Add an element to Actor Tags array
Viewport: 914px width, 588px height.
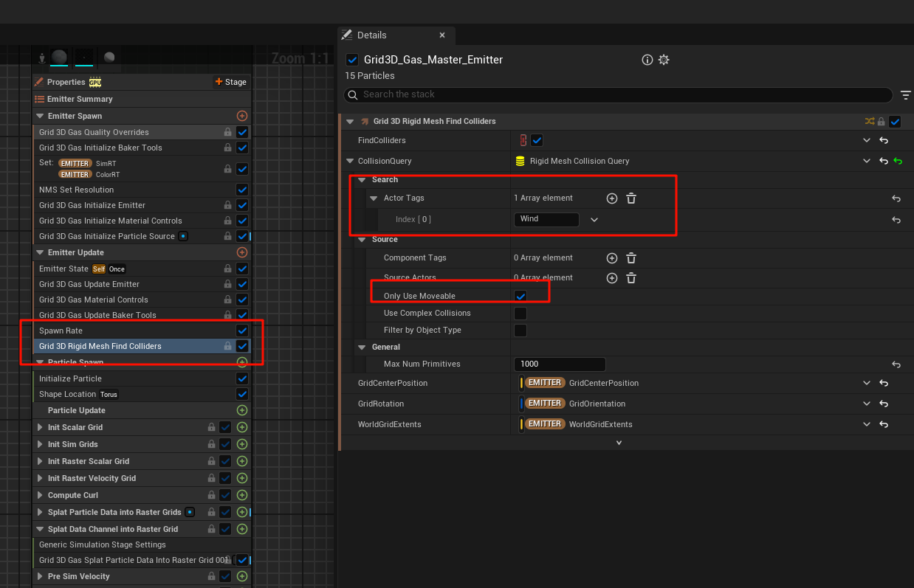point(611,198)
